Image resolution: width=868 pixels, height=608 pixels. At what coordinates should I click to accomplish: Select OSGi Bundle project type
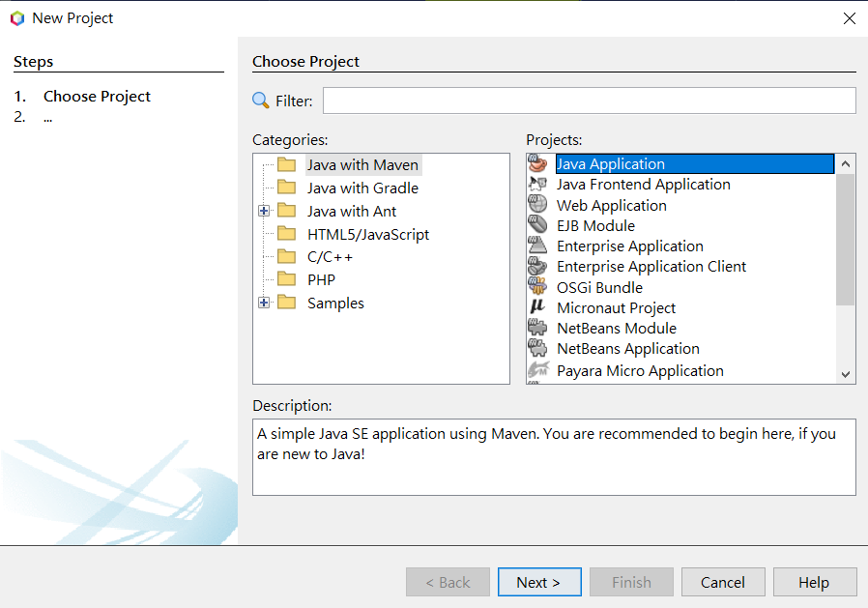599,287
